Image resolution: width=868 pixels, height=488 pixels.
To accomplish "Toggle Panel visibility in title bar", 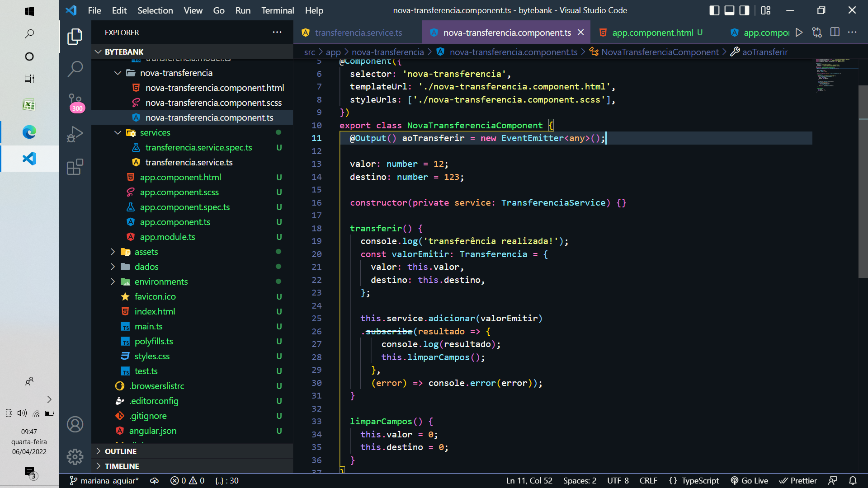I will point(729,10).
